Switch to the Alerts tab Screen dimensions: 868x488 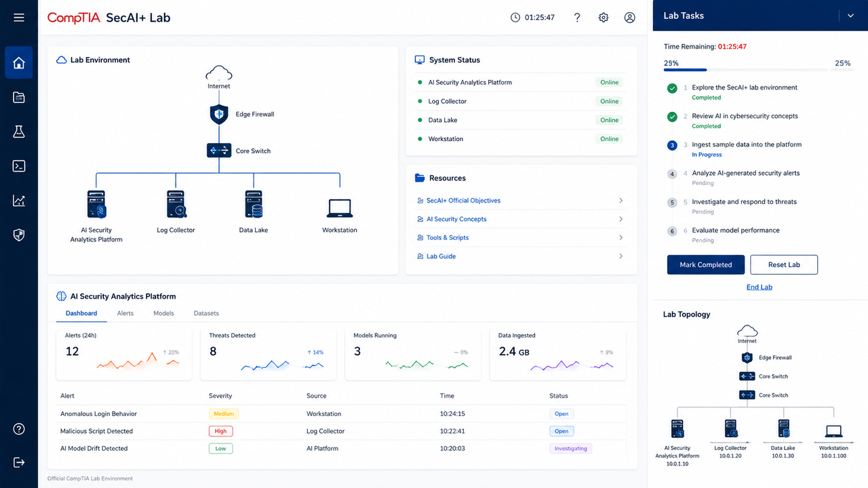(125, 313)
